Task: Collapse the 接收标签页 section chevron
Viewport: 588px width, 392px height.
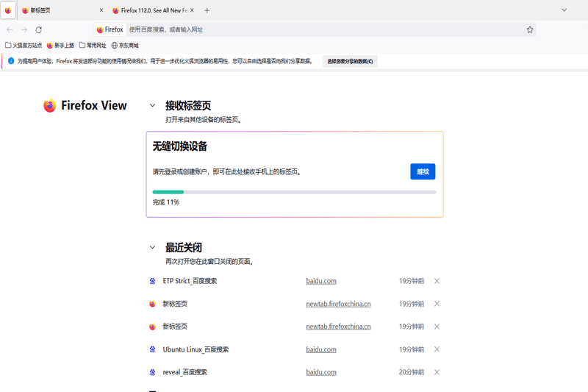Action: [153, 106]
